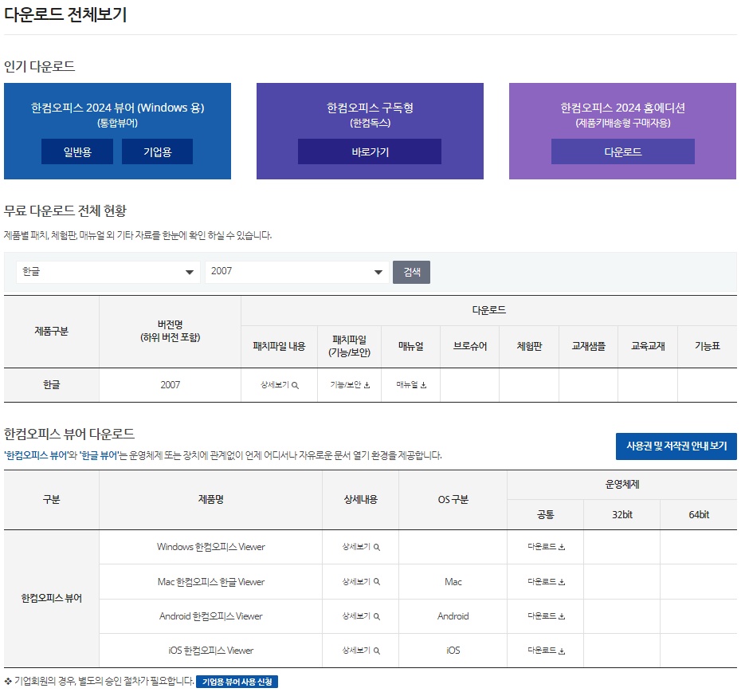Click the iOS 한컴오피스 Viewer product name

click(x=211, y=651)
